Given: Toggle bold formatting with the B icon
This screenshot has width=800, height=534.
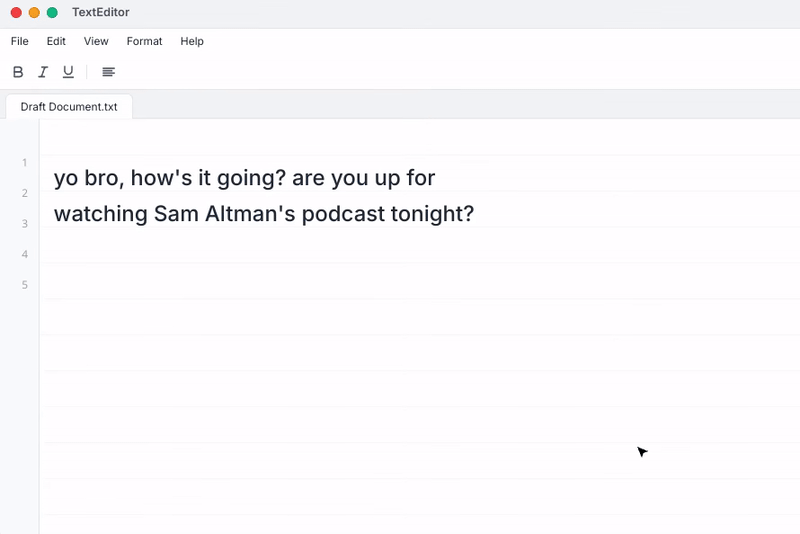Looking at the screenshot, I should 18,72.
